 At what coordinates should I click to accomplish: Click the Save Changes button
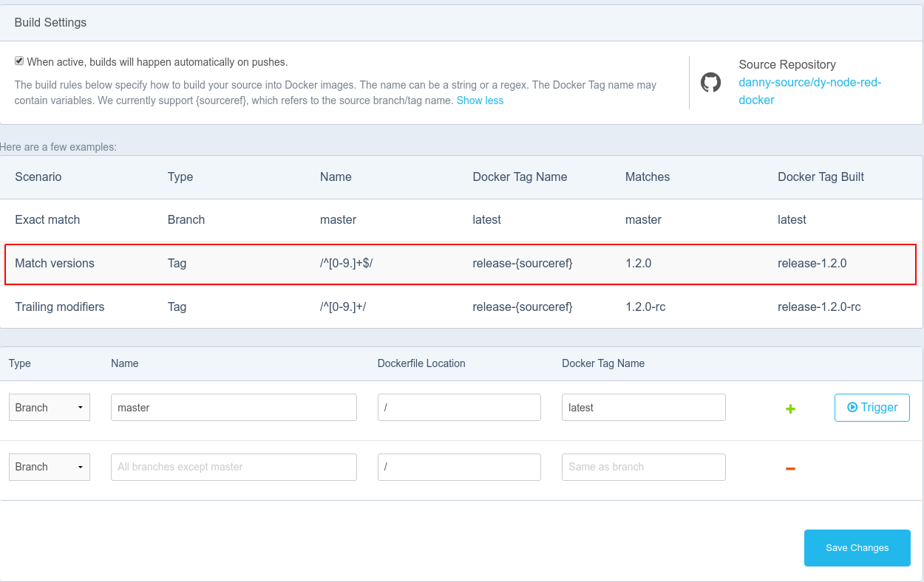(857, 548)
